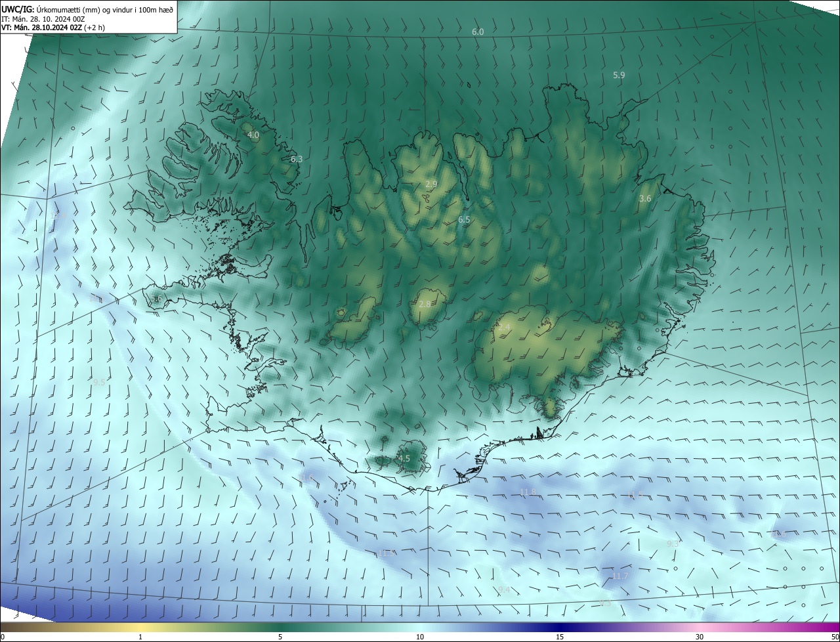Select the 6.5 value label

click(464, 219)
